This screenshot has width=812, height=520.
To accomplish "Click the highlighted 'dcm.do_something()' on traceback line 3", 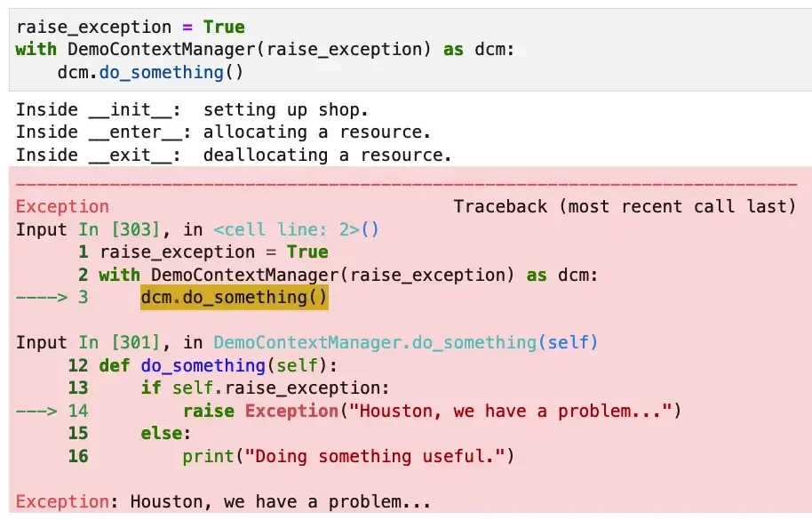I will [234, 297].
